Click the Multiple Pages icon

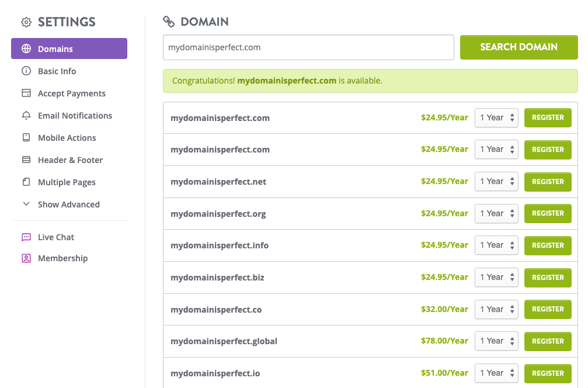26,182
